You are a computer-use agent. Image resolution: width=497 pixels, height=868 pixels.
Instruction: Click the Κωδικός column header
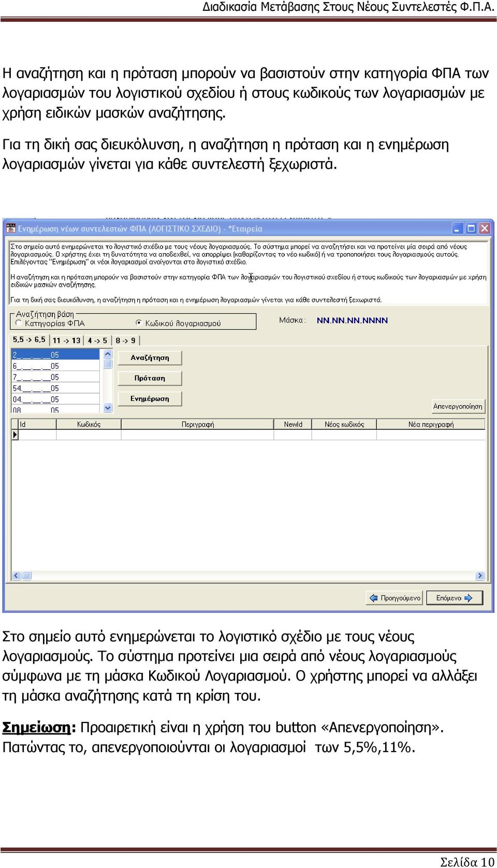click(x=89, y=425)
